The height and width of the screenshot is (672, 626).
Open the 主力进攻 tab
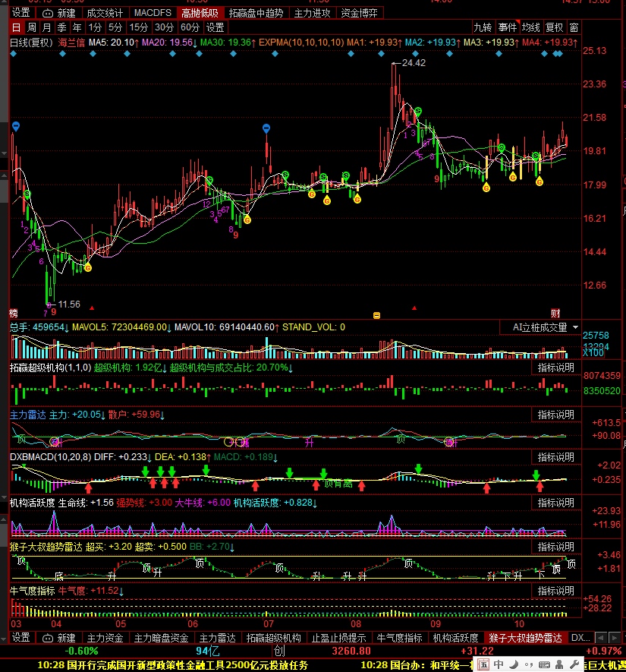(312, 13)
